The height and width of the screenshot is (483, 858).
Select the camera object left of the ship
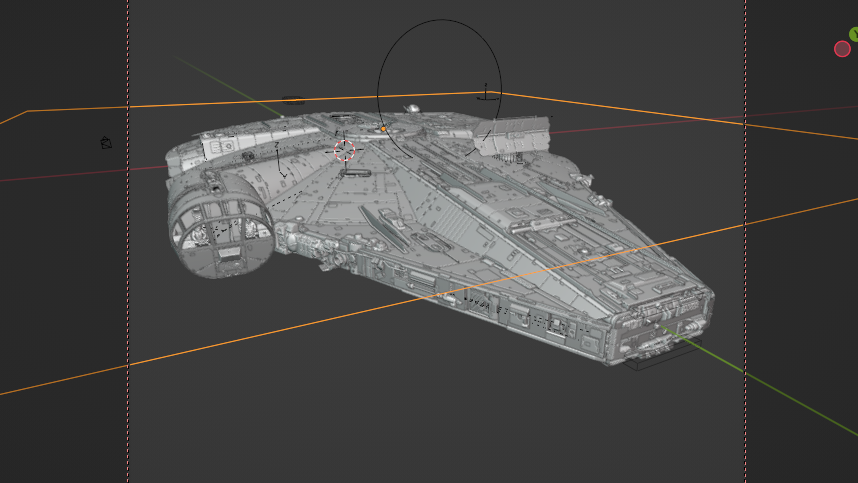coord(106,143)
